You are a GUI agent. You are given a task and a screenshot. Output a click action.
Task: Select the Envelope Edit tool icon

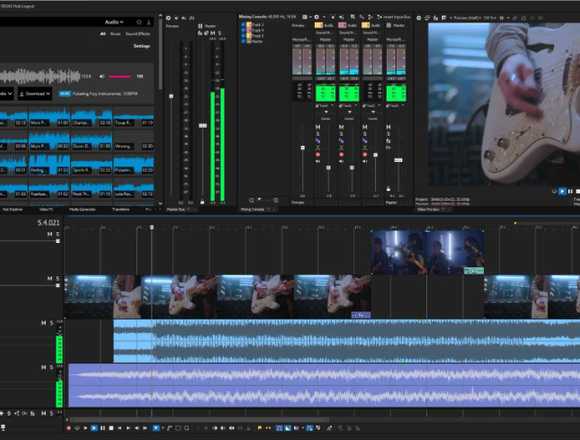[x=169, y=428]
